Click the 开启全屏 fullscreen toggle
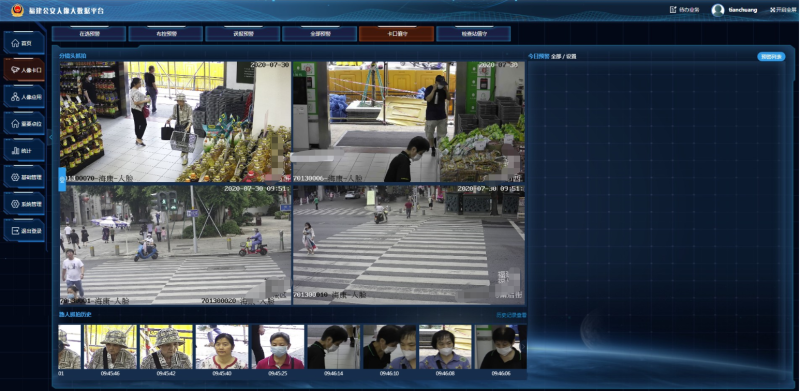The width and height of the screenshot is (800, 391). click(x=784, y=10)
